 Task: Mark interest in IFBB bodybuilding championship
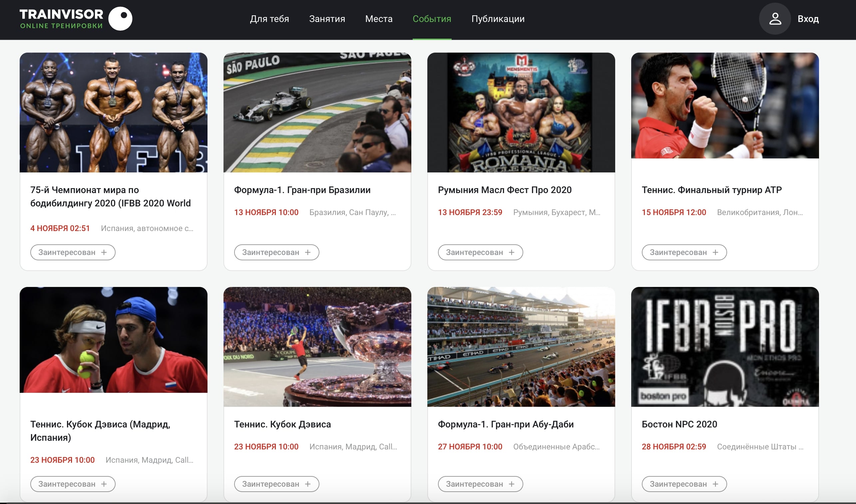click(73, 252)
